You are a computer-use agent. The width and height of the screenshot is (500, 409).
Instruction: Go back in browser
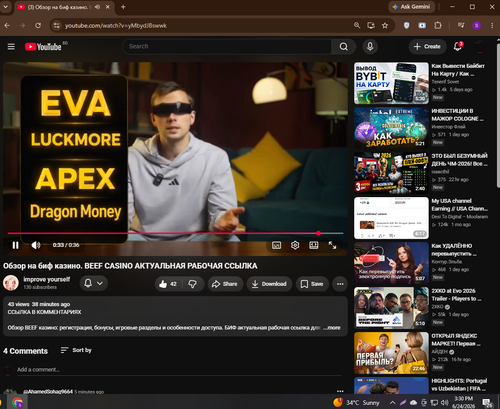[x=7, y=26]
